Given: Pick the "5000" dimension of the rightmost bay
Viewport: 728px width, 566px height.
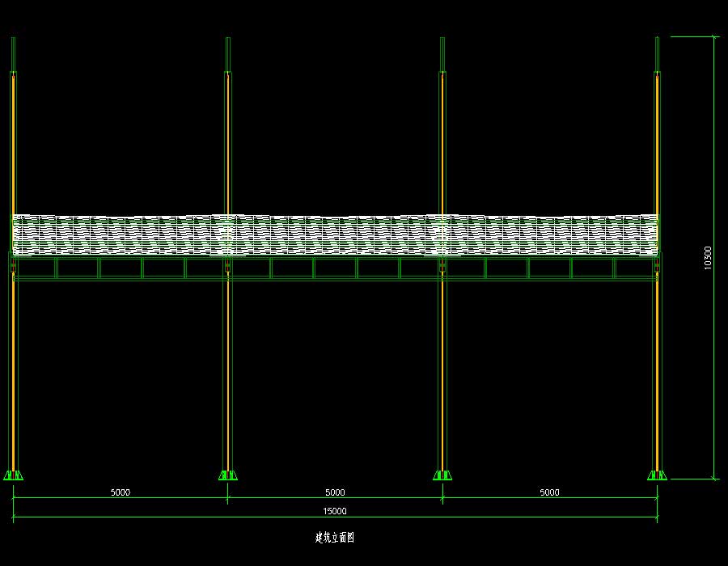Looking at the screenshot, I should [549, 492].
